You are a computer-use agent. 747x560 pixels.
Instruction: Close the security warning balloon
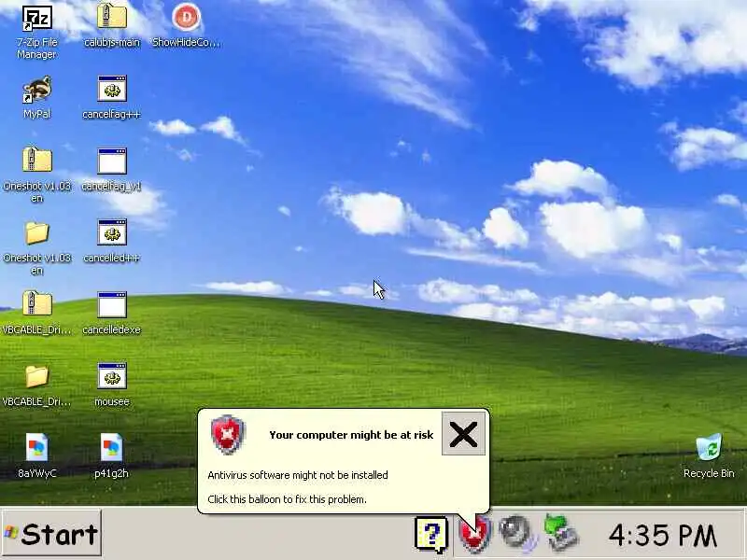(x=463, y=434)
